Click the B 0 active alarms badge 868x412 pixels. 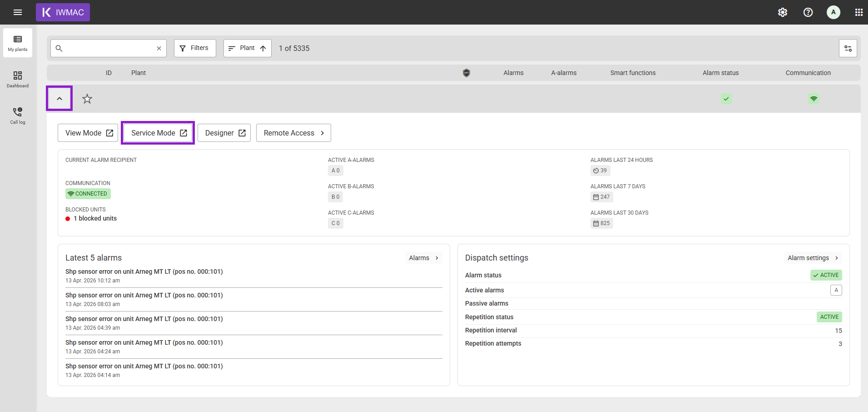coord(336,197)
